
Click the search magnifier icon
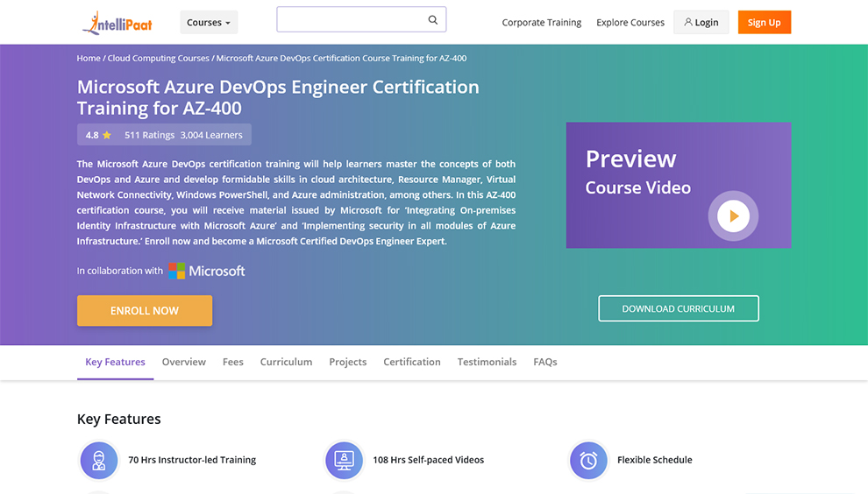point(433,20)
